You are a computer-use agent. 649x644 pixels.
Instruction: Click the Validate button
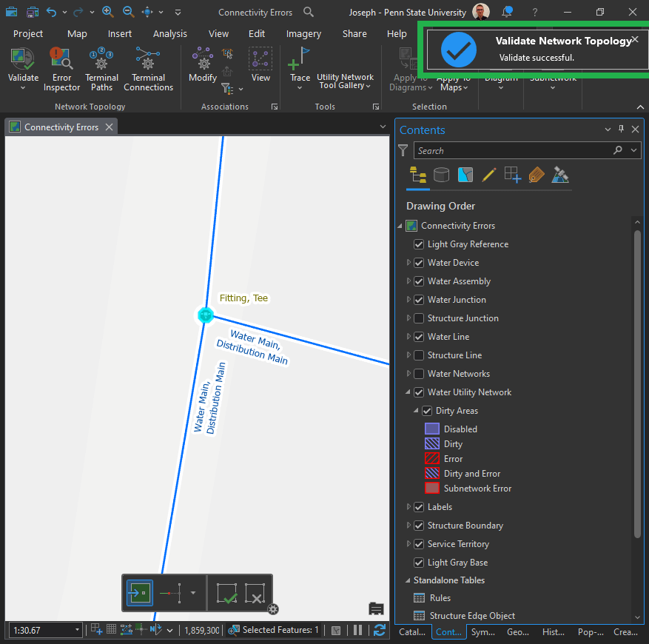[23, 61]
